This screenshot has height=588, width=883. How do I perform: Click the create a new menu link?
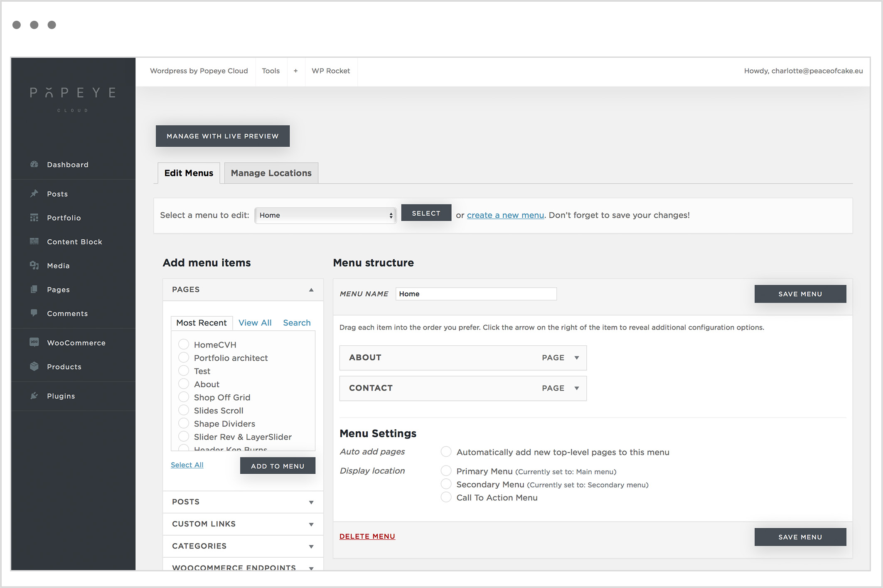(x=505, y=215)
